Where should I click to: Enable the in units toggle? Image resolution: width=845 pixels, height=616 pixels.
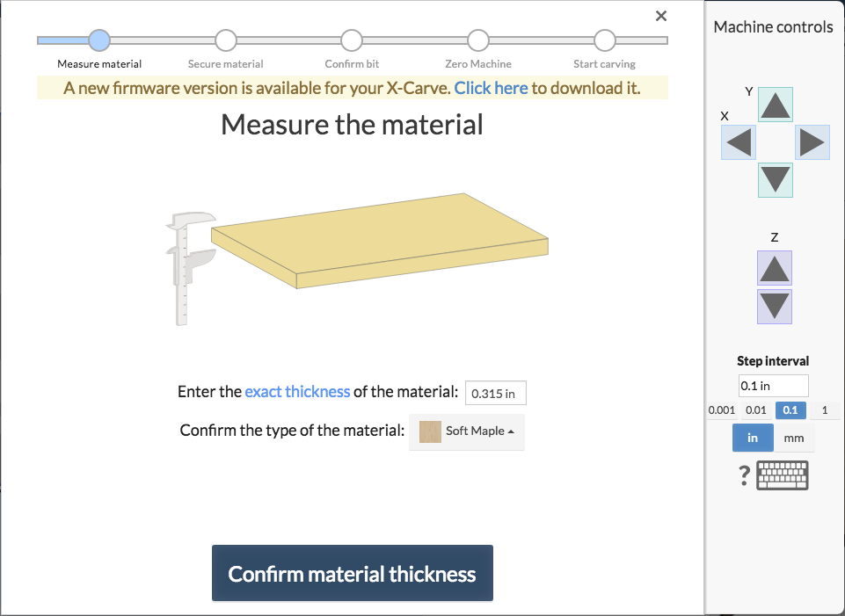tap(753, 437)
